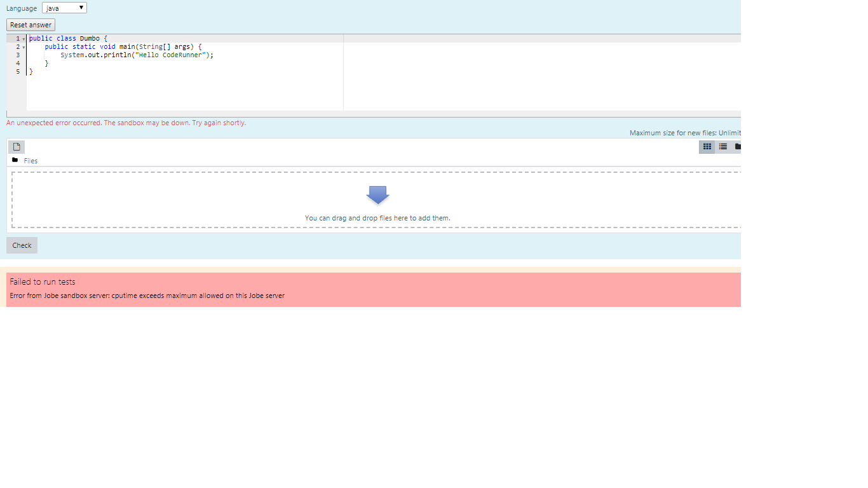
Task: Click 'Maximum size for new files' text
Action: 685,133
